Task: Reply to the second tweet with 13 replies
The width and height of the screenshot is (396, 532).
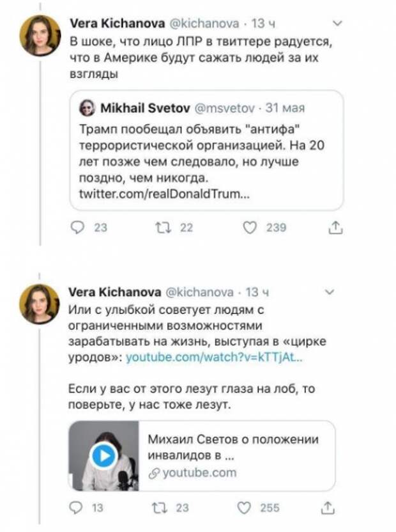Action: point(75,508)
